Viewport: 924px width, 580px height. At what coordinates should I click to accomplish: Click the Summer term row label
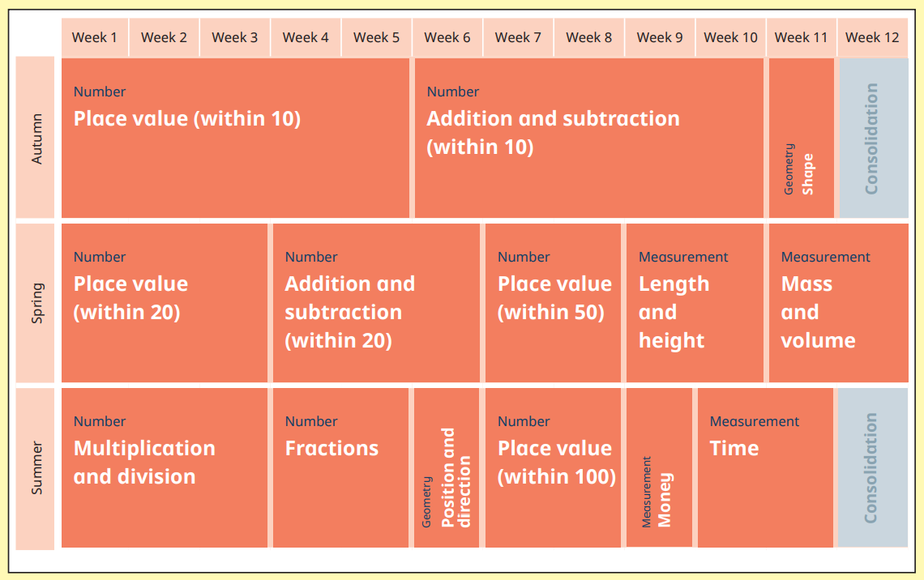(36, 467)
